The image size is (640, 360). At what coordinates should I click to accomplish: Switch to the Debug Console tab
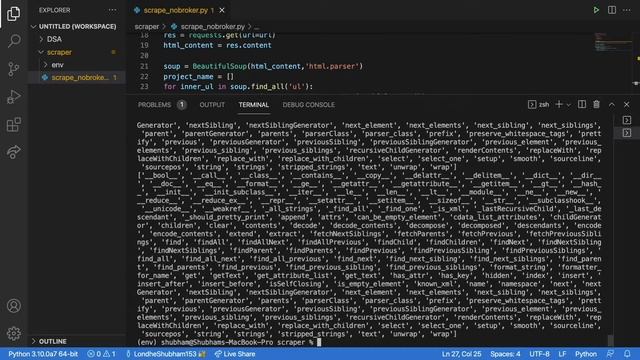309,105
